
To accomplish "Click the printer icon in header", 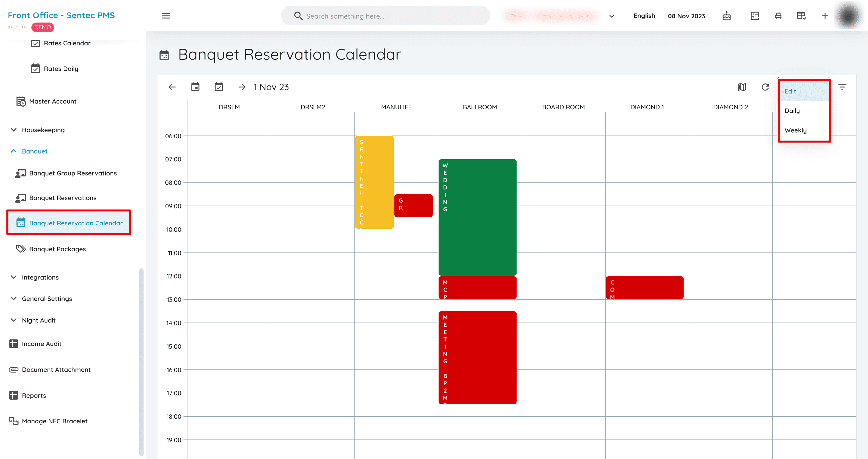I will (x=778, y=16).
